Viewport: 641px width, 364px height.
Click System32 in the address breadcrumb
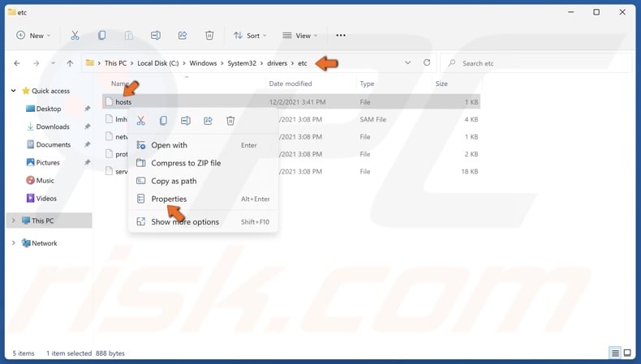coord(242,63)
